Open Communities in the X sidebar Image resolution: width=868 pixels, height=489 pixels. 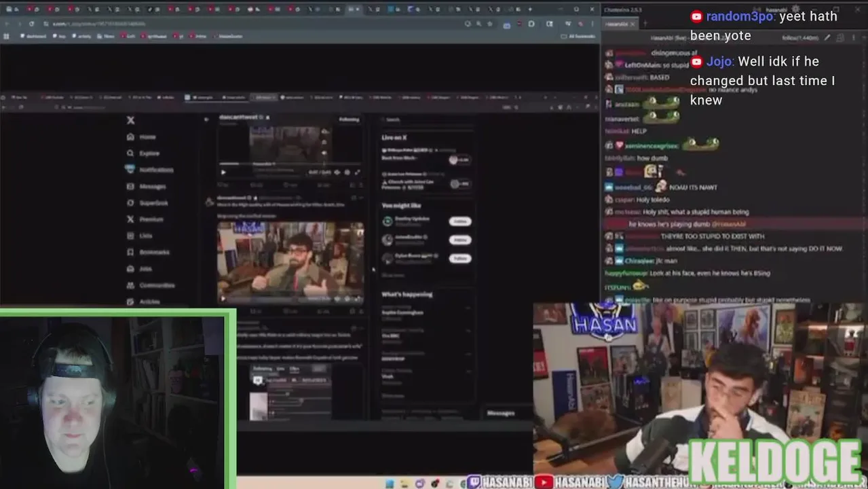(151, 285)
